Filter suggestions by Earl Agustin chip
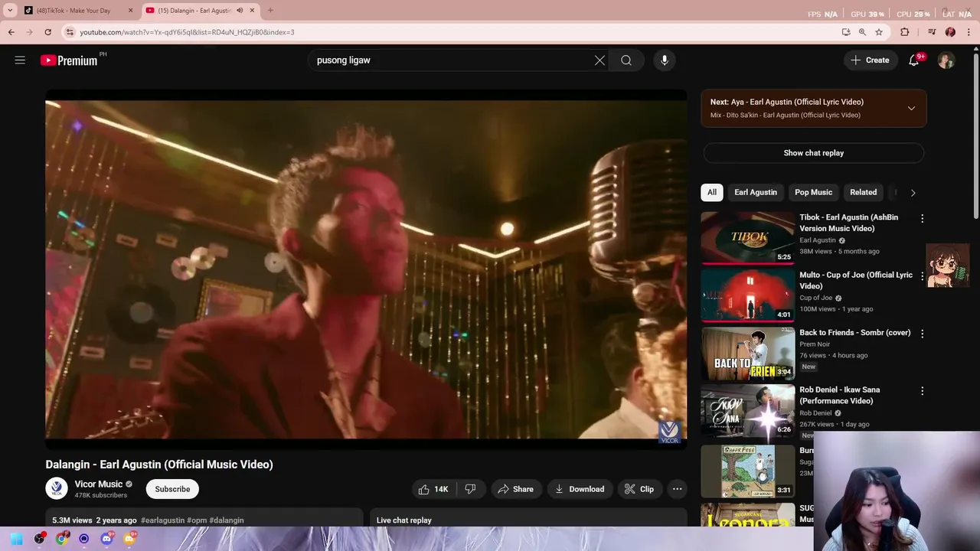This screenshot has width=980, height=551. (756, 192)
